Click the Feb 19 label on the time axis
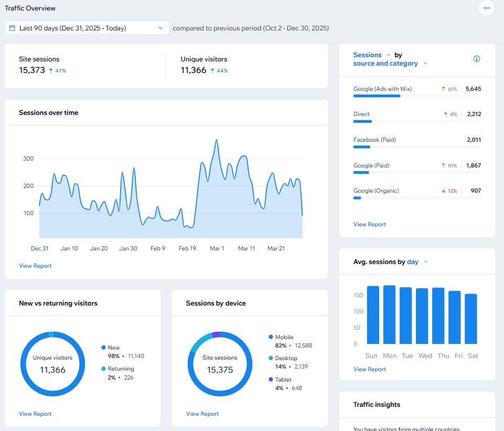Image resolution: width=504 pixels, height=431 pixels. click(x=187, y=248)
